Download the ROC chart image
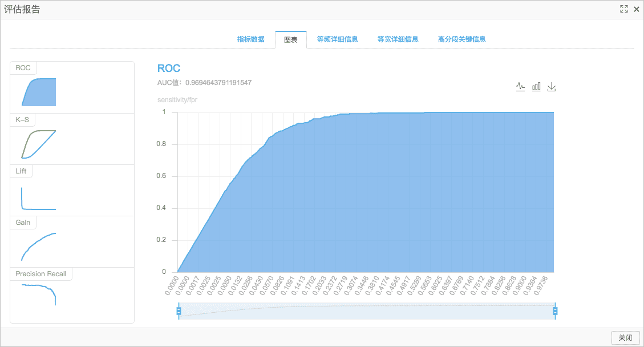644x347 pixels. 552,87
